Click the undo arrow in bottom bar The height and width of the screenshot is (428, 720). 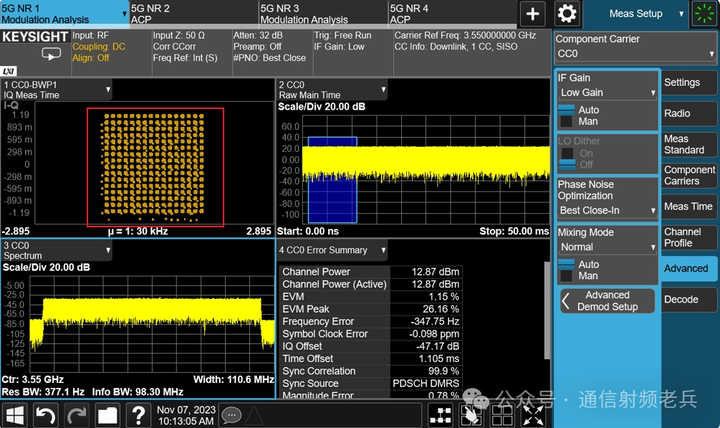point(46,414)
